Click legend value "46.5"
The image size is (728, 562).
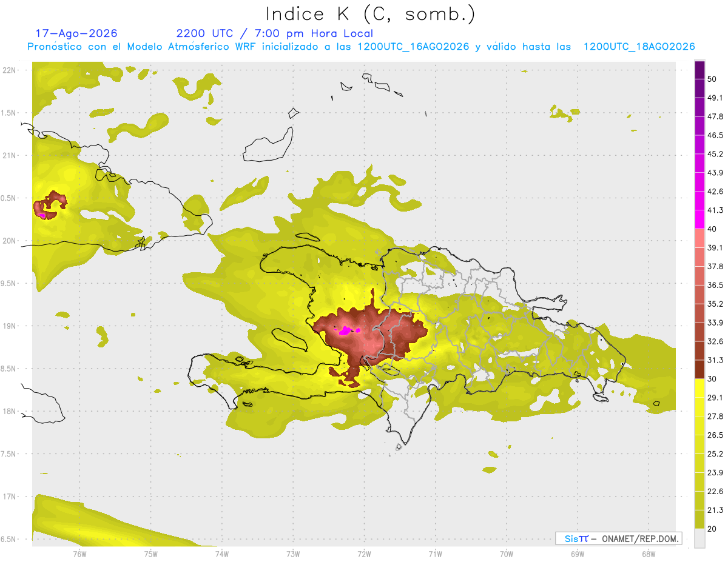click(x=715, y=135)
